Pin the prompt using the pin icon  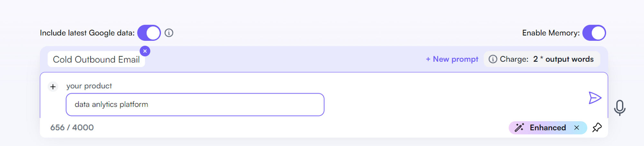coord(597,128)
